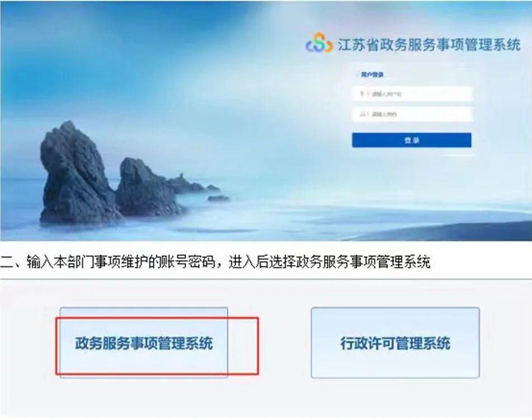Click the step two instruction text line

click(x=215, y=262)
